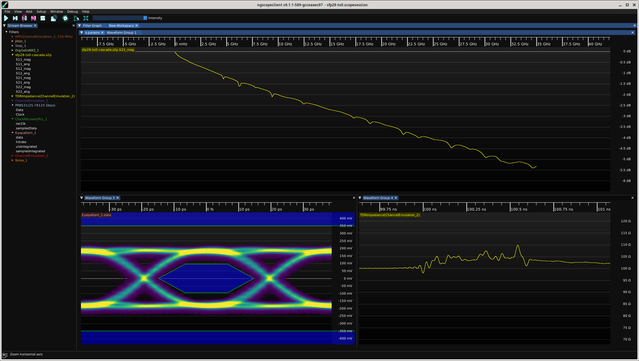Open Waveform Group 4 panel dropdown triangle
639x361 pixels.
coord(360,198)
